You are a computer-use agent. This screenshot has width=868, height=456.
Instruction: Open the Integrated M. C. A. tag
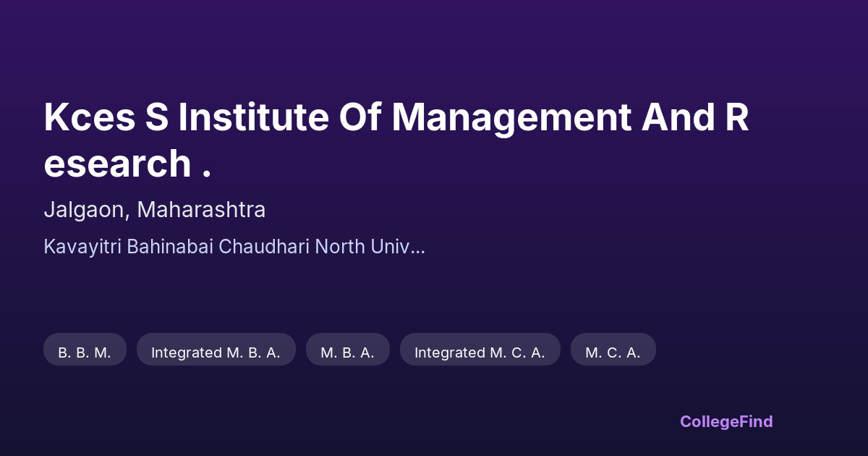[480, 352]
